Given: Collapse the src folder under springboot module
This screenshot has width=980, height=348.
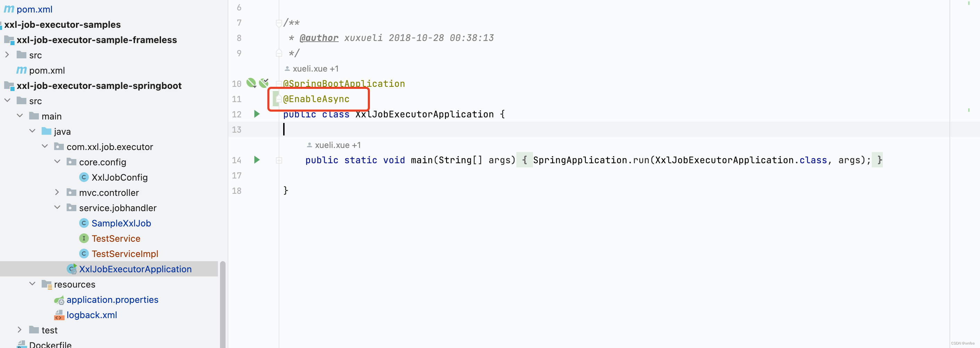Looking at the screenshot, I should 7,100.
